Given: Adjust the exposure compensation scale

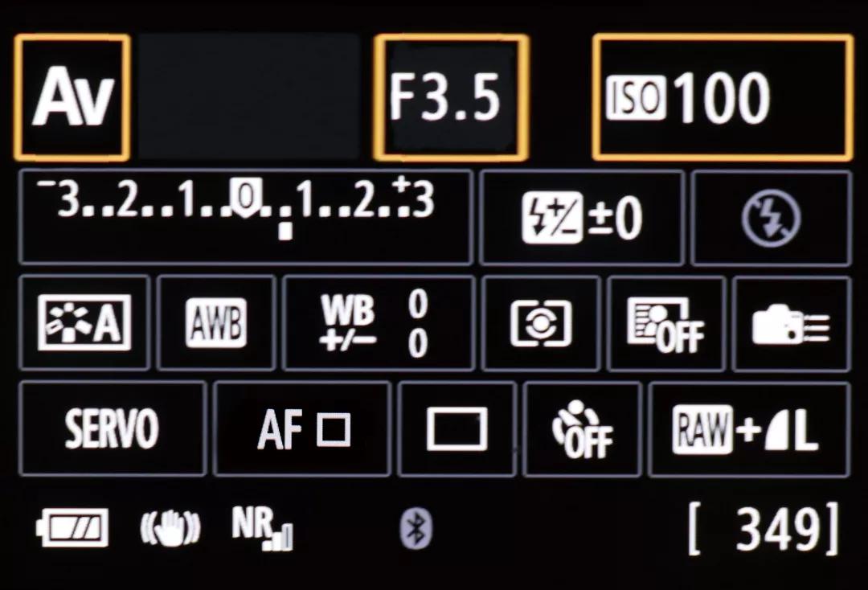Looking at the screenshot, I should 246,218.
